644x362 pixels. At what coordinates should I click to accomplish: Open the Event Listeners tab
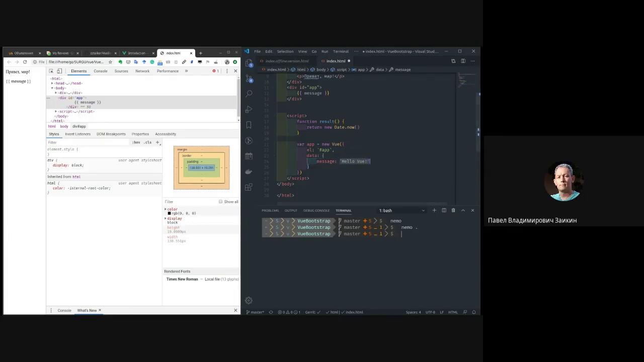pyautogui.click(x=77, y=134)
